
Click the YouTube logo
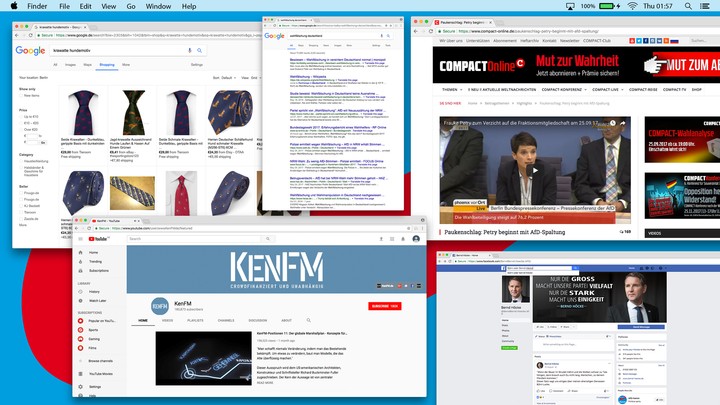pyautogui.click(x=99, y=239)
